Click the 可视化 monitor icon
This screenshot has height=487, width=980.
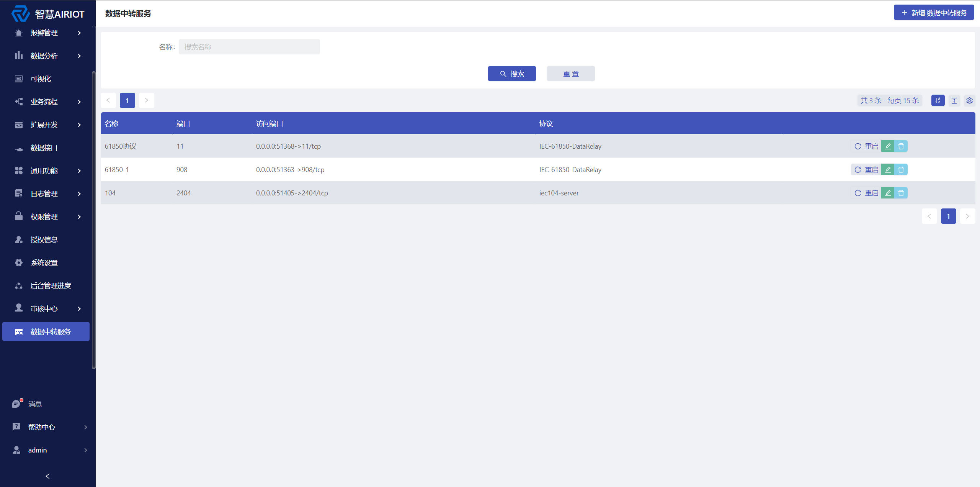point(18,79)
